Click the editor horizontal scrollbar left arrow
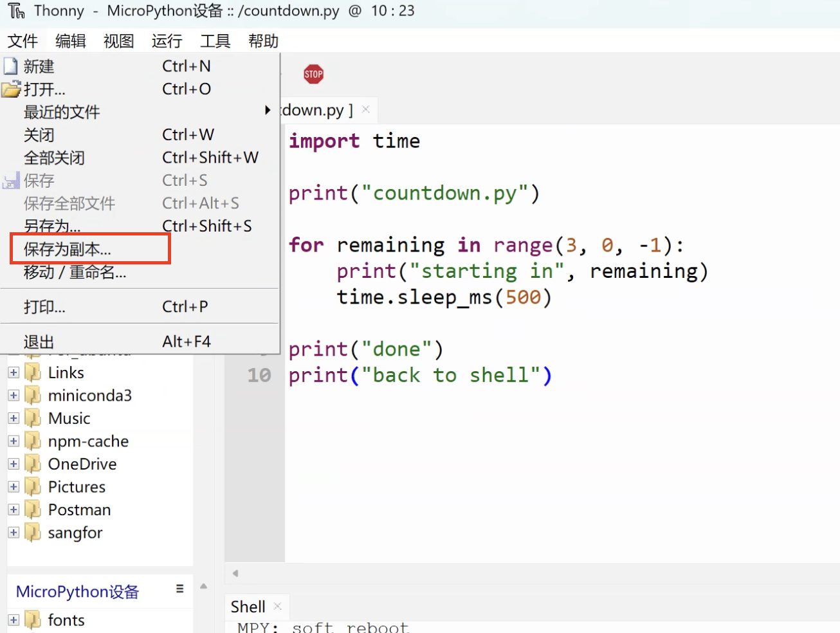This screenshot has height=633, width=840. (x=235, y=573)
